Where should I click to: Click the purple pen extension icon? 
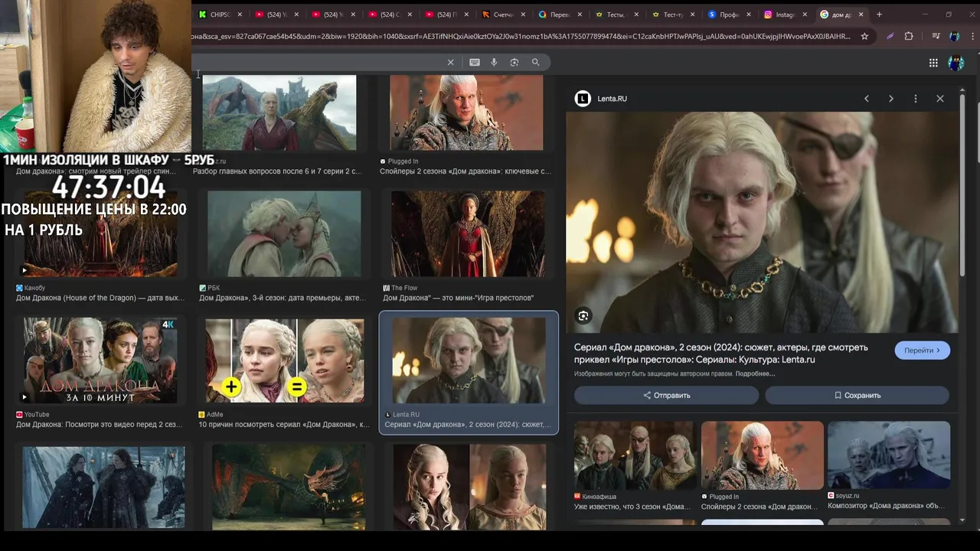pyautogui.click(x=890, y=36)
